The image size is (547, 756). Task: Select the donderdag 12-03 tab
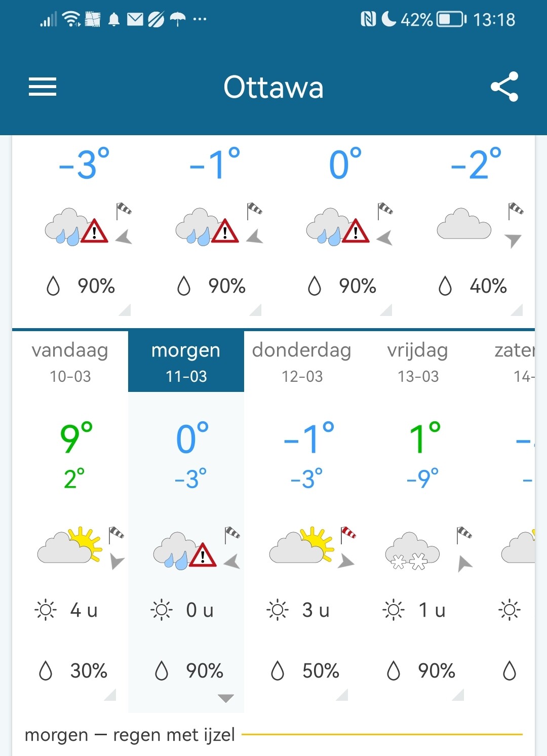(x=302, y=362)
